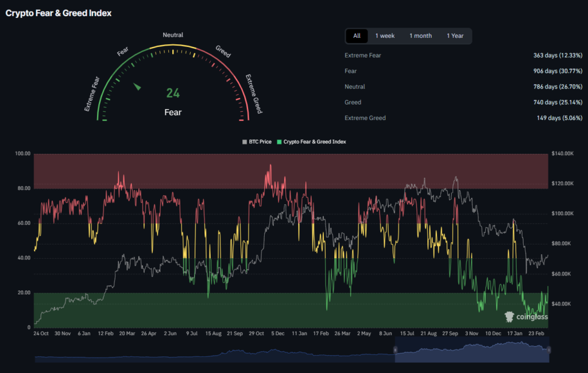
Task: Click the Neutral 786 days statistic row
Action: 463,87
